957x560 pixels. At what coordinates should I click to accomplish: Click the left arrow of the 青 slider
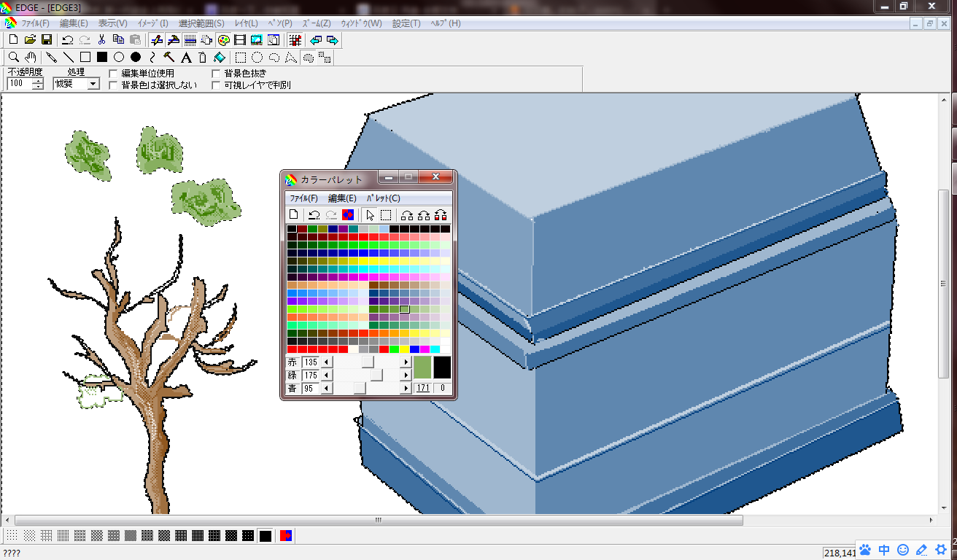point(326,389)
